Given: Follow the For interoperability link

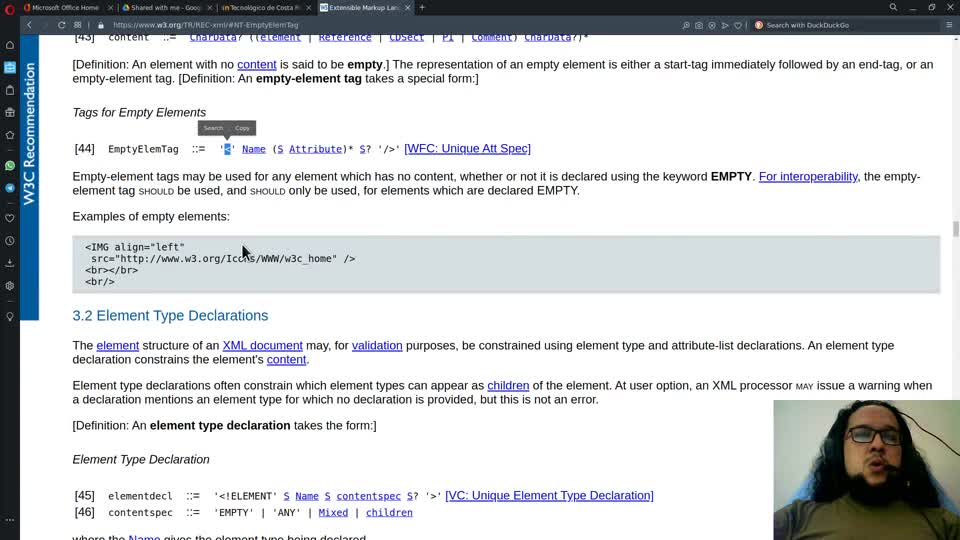Looking at the screenshot, I should 808,176.
